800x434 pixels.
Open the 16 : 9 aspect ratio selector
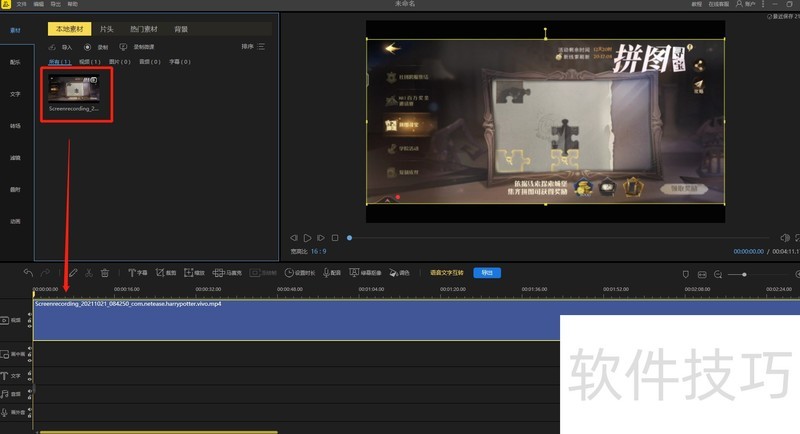(x=317, y=253)
